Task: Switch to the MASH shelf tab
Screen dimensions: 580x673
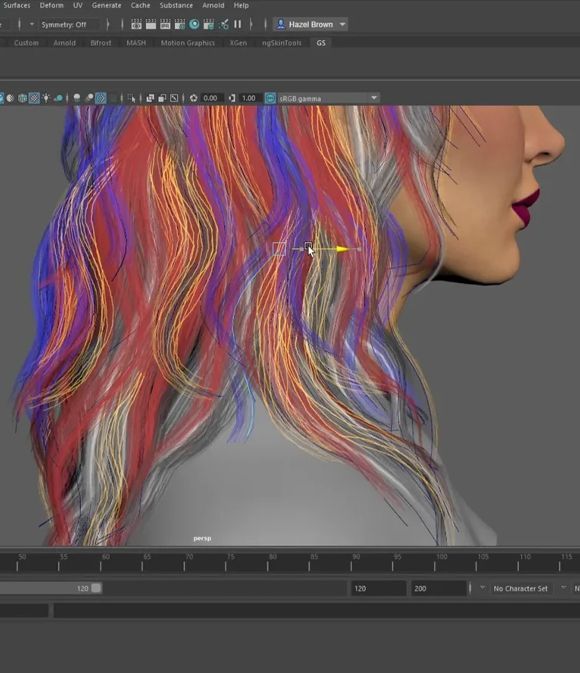Action: click(x=136, y=43)
